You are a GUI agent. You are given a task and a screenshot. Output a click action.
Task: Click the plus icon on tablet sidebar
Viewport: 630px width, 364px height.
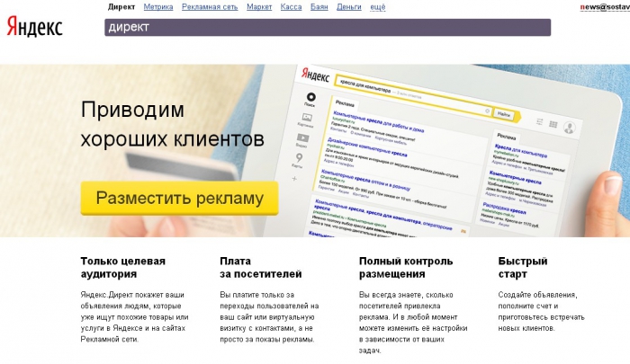tap(294, 179)
